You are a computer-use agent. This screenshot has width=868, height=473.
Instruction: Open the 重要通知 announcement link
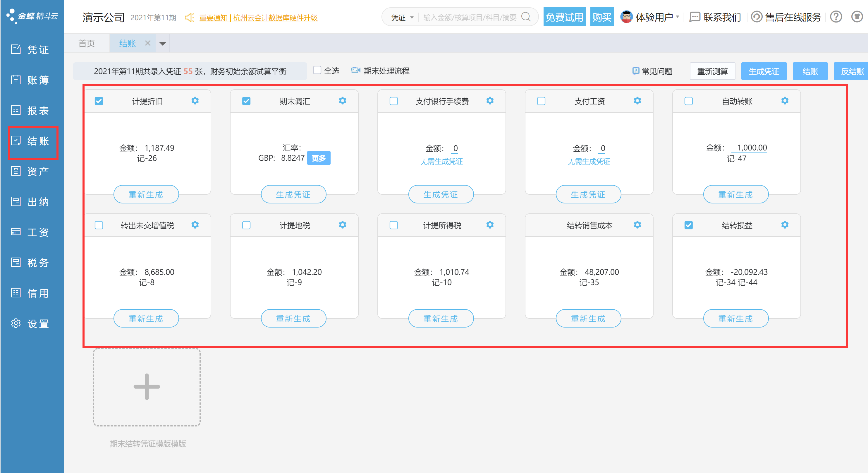click(258, 18)
